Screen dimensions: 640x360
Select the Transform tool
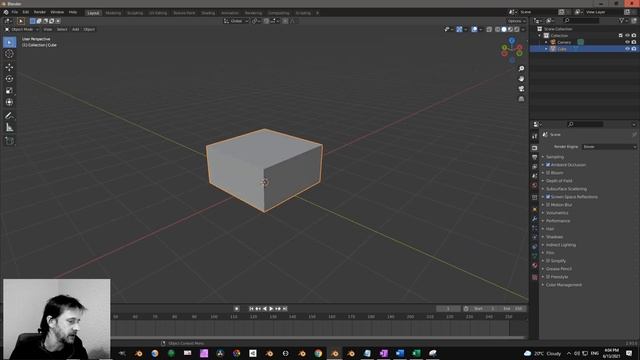click(9, 102)
